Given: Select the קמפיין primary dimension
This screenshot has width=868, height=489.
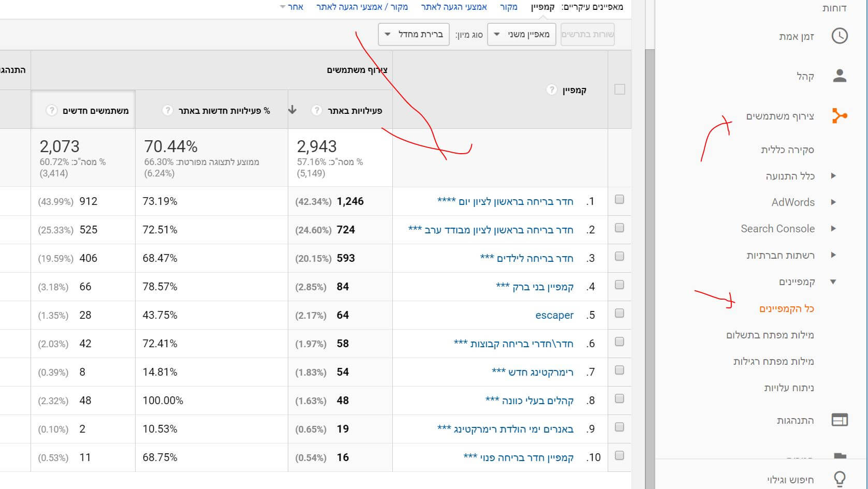Looking at the screenshot, I should tap(543, 7).
